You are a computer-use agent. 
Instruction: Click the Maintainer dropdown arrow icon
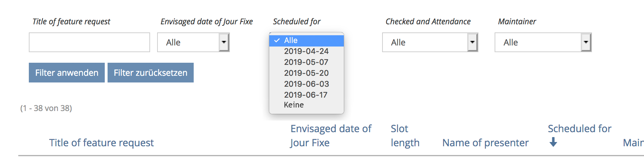[x=586, y=42]
